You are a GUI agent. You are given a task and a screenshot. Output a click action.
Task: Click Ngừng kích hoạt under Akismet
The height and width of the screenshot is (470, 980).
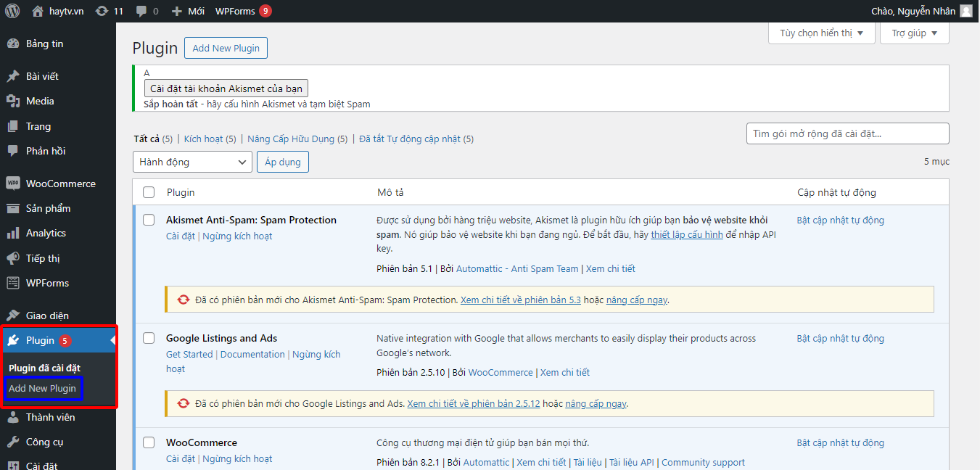click(x=237, y=236)
